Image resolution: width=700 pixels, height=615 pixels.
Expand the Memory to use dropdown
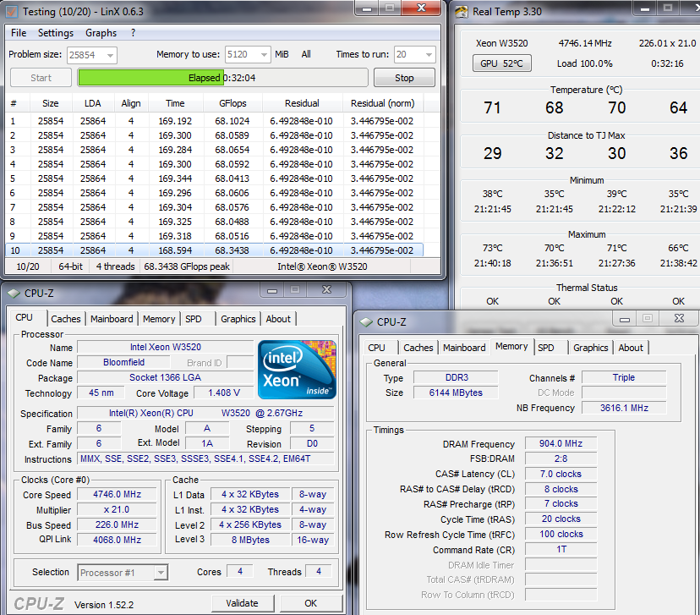point(264,54)
